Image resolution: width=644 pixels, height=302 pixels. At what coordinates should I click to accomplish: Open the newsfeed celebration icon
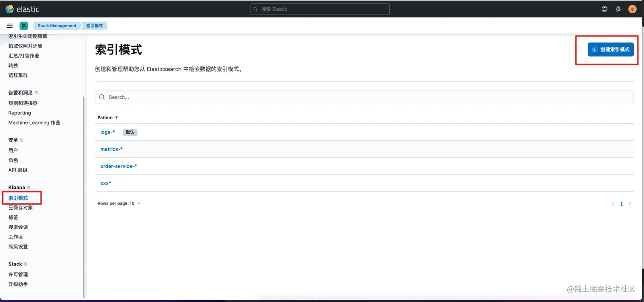pos(618,9)
